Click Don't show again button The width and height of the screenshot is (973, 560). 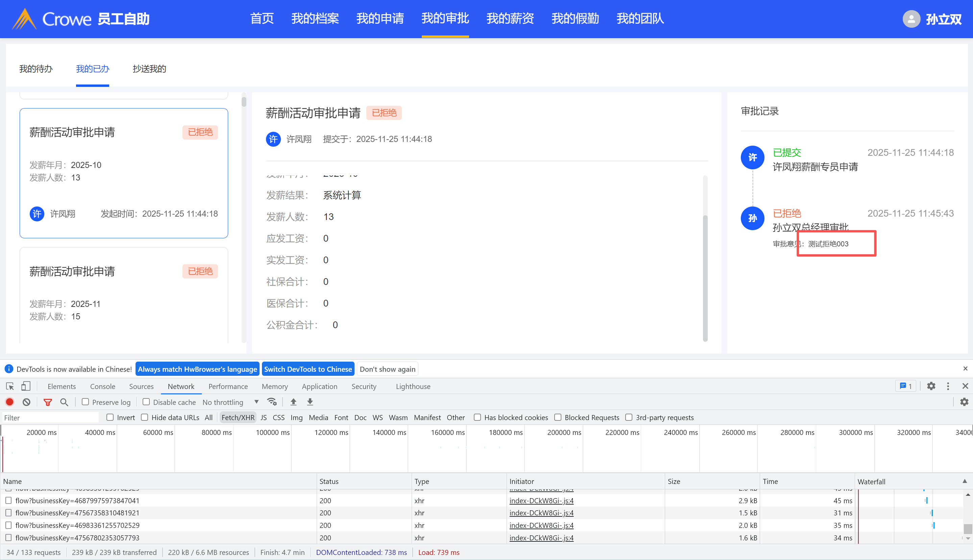(x=387, y=369)
